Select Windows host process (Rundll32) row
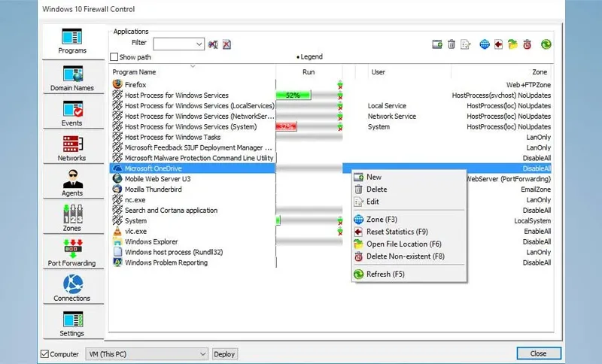This screenshot has width=602, height=364. point(330,252)
